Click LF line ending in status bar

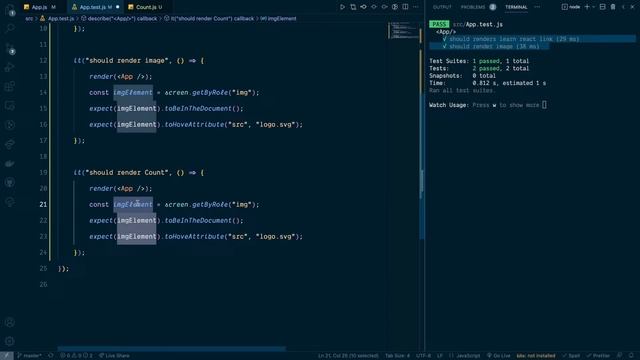[440, 356]
